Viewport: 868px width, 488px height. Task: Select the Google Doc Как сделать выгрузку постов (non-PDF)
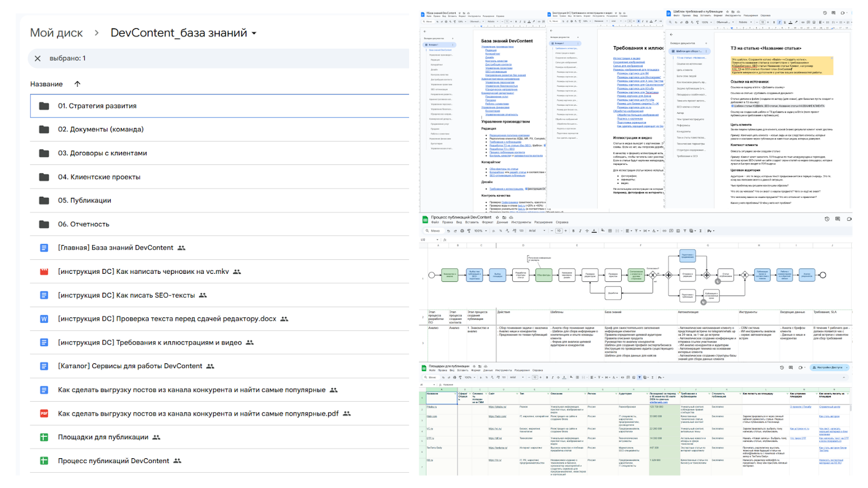(220, 390)
